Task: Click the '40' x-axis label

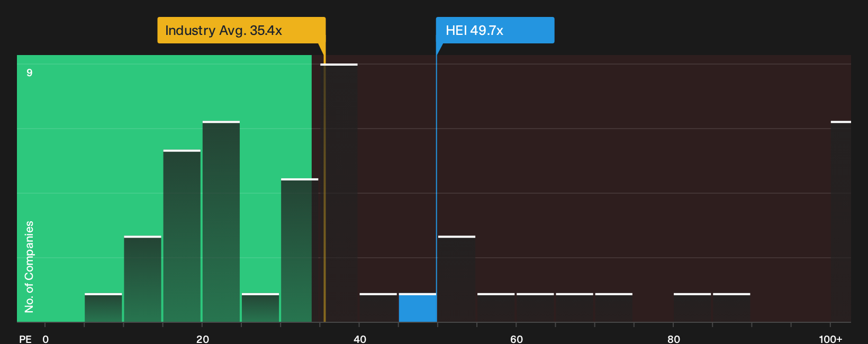Action: tap(359, 339)
